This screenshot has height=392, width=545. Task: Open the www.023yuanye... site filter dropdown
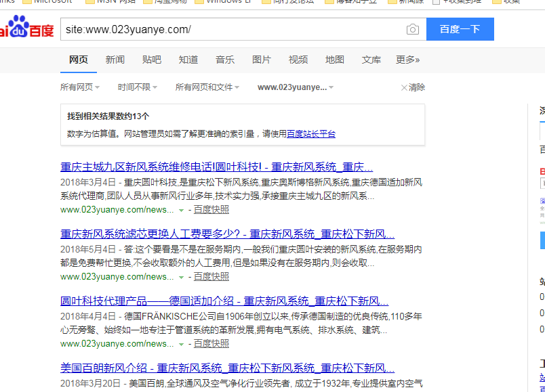[296, 87]
